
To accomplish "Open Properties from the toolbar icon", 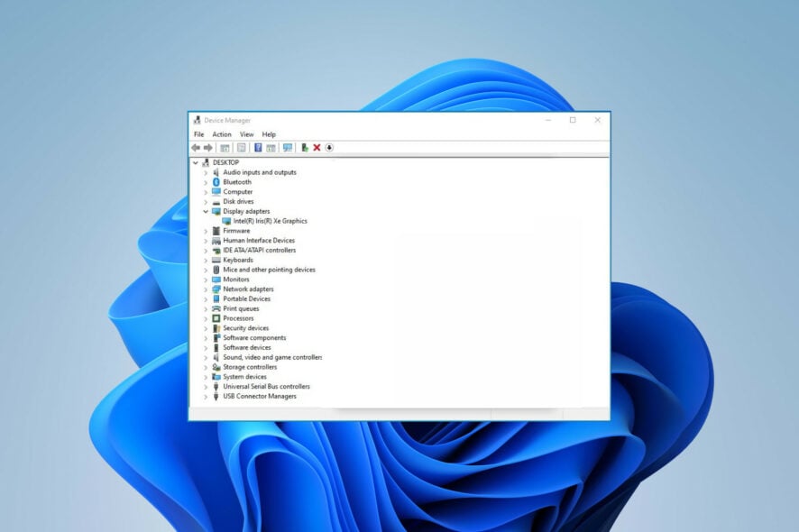I will tap(242, 148).
